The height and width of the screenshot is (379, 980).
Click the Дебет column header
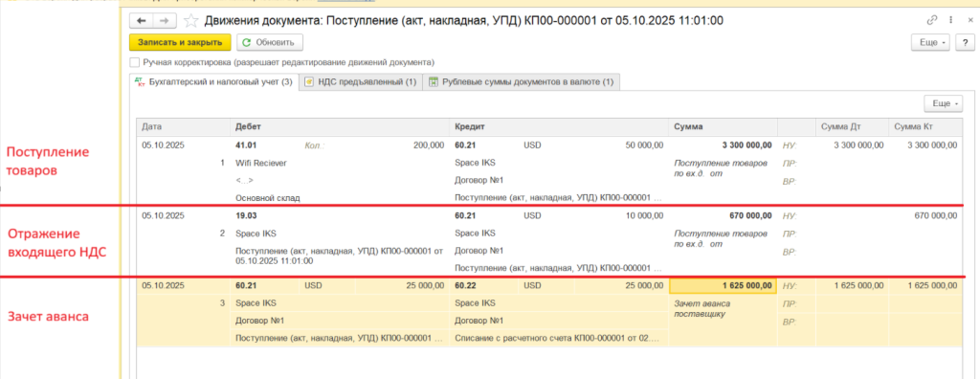point(340,126)
